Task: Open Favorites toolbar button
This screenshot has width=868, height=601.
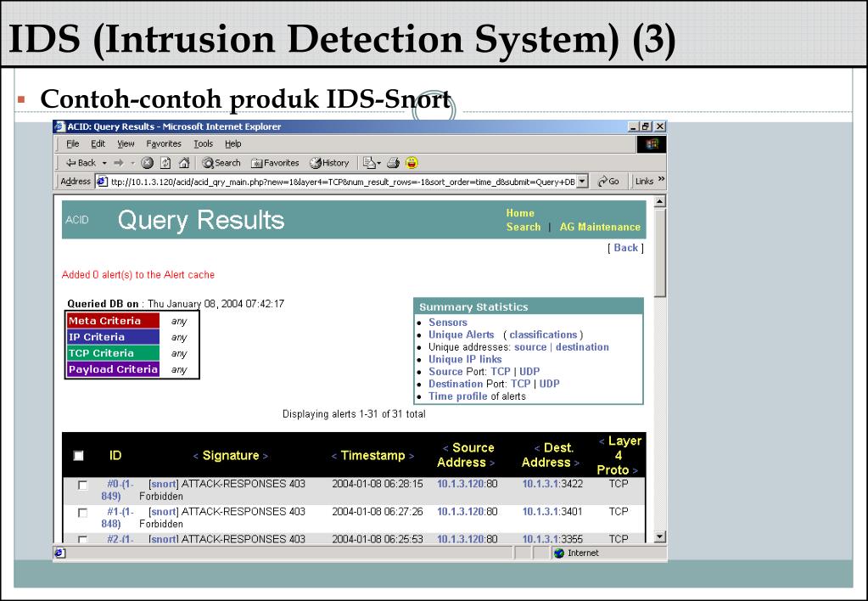Action: (275, 163)
